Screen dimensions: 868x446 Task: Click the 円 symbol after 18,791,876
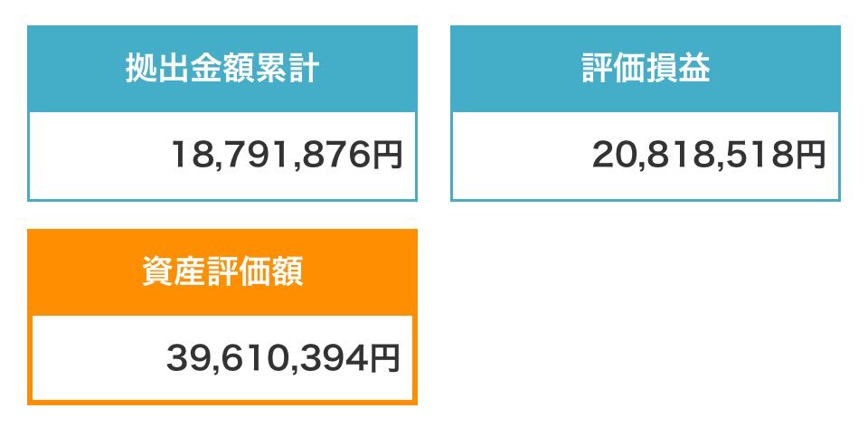coord(387,154)
